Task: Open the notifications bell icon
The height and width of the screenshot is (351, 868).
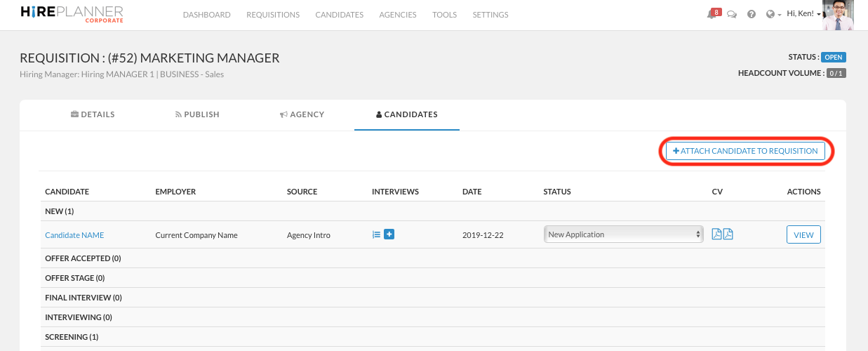Action: coord(712,15)
